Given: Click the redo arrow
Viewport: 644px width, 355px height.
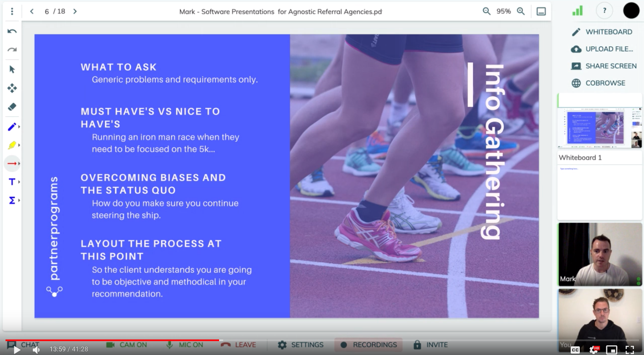Looking at the screenshot, I should tap(12, 50).
